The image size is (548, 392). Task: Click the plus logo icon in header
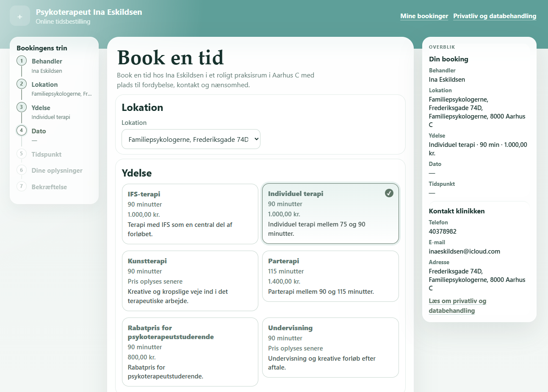tap(20, 16)
